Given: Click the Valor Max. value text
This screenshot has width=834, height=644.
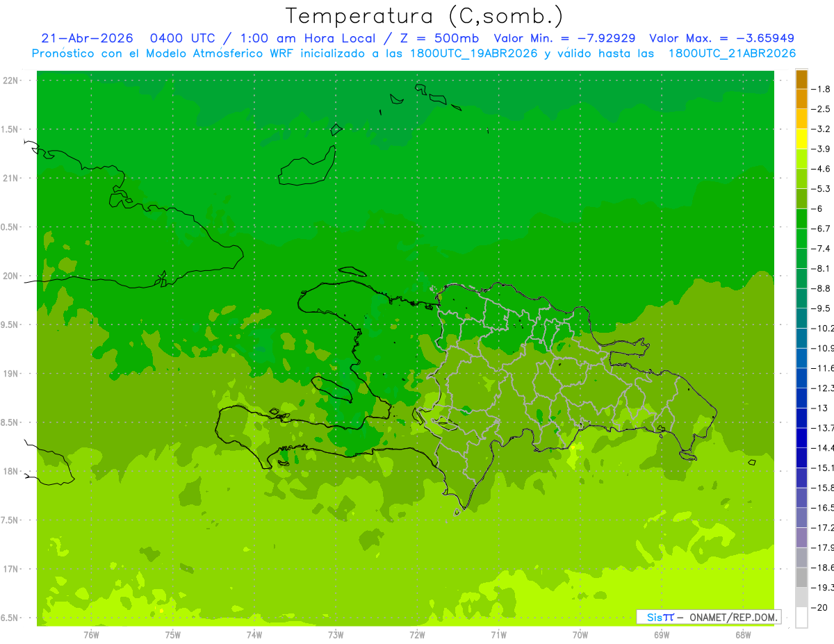Looking at the screenshot, I should coord(722,38).
